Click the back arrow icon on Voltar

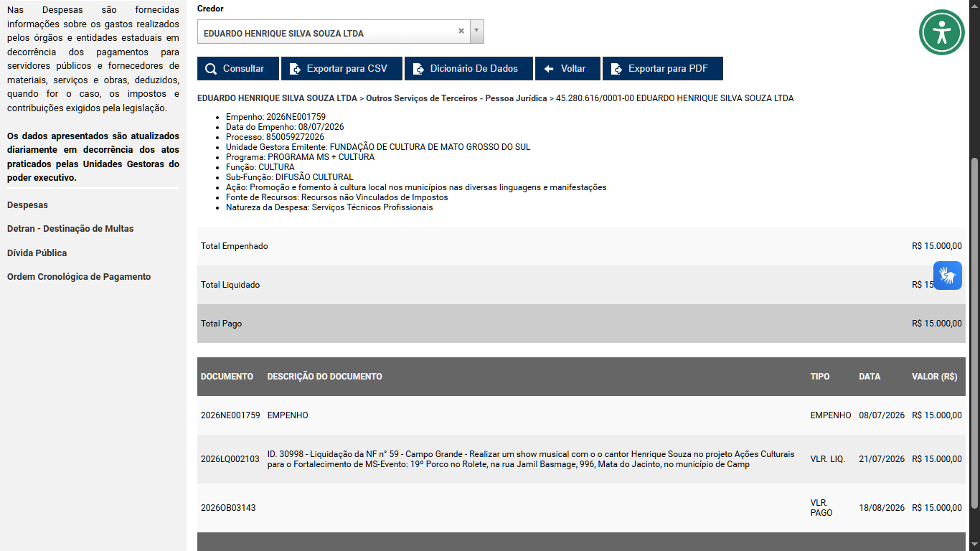pyautogui.click(x=549, y=69)
